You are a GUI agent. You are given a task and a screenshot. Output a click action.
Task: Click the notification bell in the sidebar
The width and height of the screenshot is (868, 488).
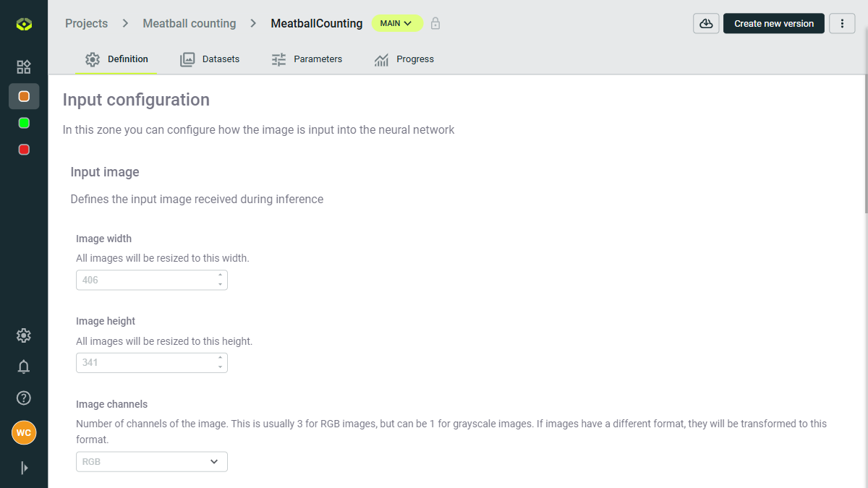23,367
